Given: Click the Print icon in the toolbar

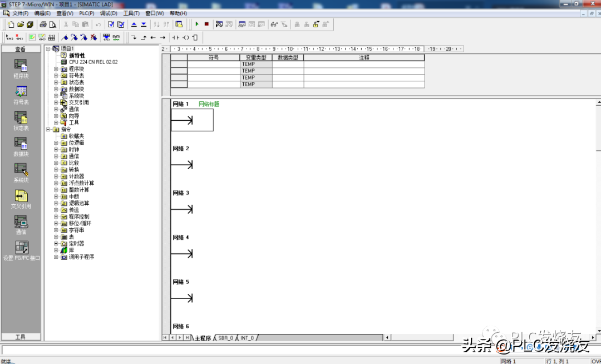Looking at the screenshot, I should coord(43,24).
